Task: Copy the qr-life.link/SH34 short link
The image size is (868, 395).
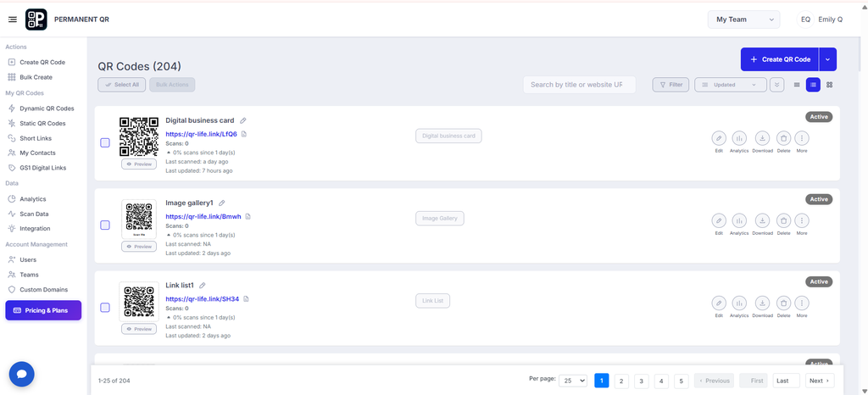Action: [247, 298]
